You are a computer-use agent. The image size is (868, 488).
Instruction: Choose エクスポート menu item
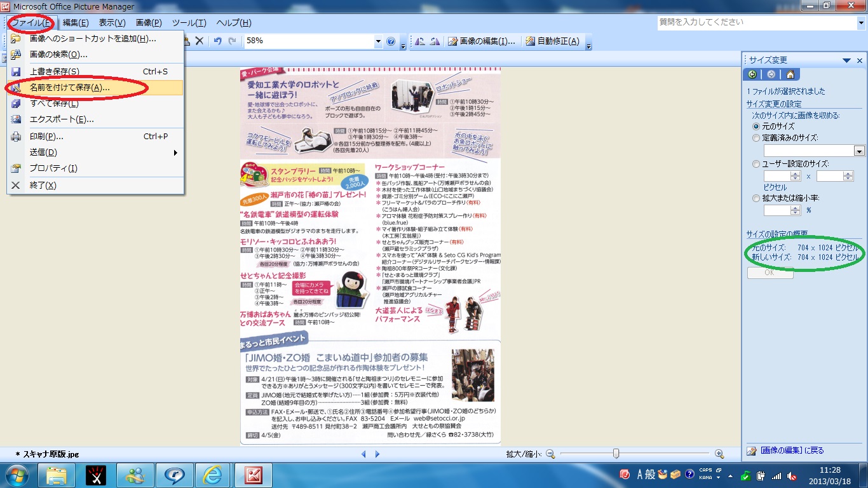click(95, 119)
